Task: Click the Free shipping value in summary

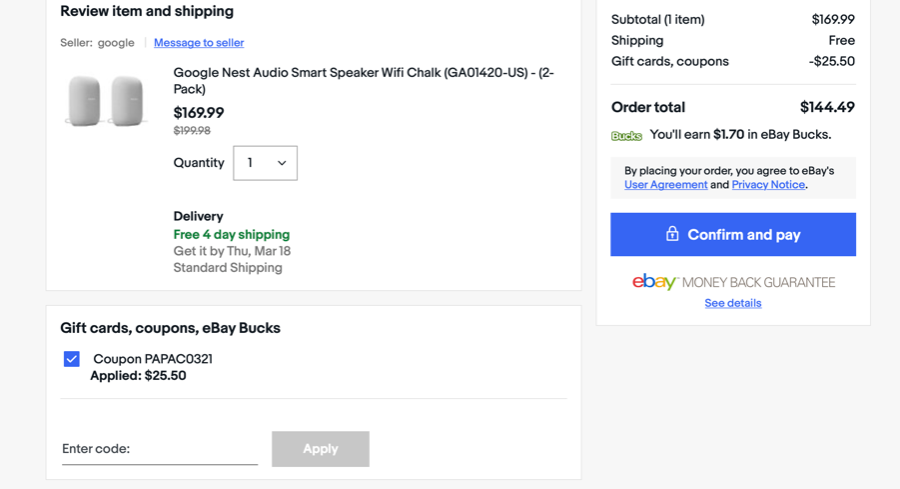Action: [x=841, y=41]
